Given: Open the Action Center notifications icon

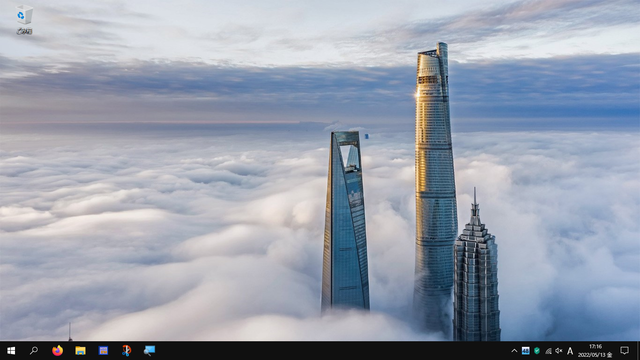Looking at the screenshot, I should click(624, 351).
